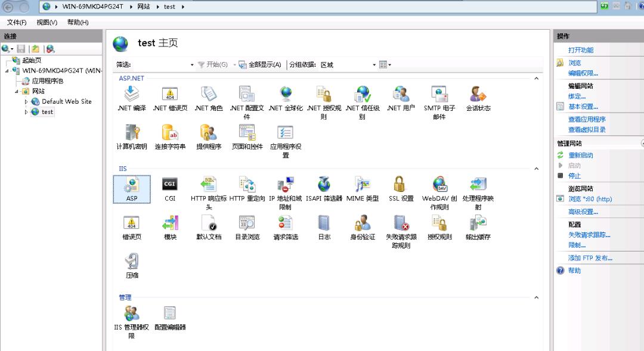Collapse the ASP.NET section
The image size is (644, 351).
[536, 78]
